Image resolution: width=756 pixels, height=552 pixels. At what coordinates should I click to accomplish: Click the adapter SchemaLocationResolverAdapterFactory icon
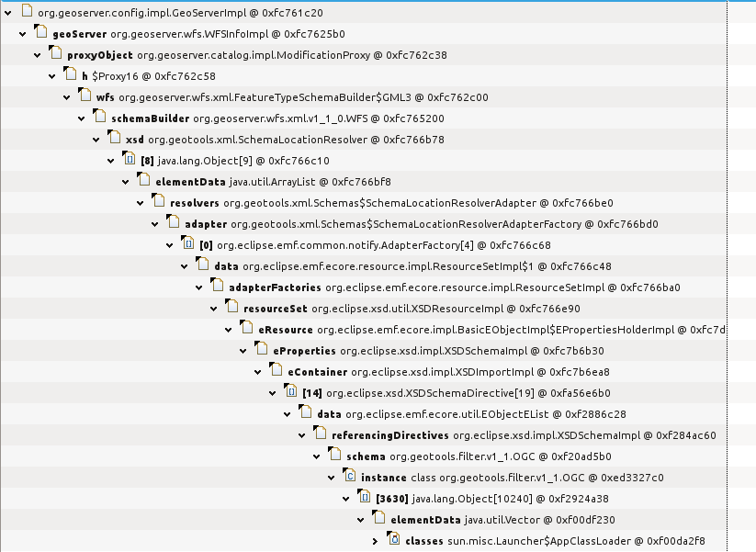(x=173, y=221)
